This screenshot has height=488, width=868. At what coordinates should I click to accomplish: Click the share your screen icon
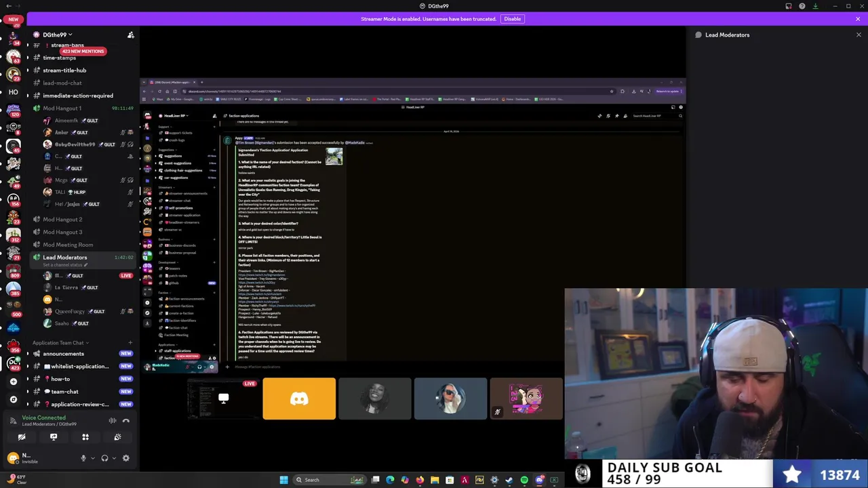[x=54, y=437]
